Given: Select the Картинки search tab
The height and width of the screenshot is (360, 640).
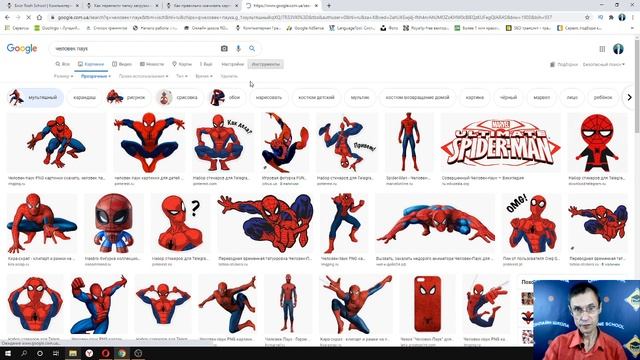Looking at the screenshot, I should [x=91, y=64].
